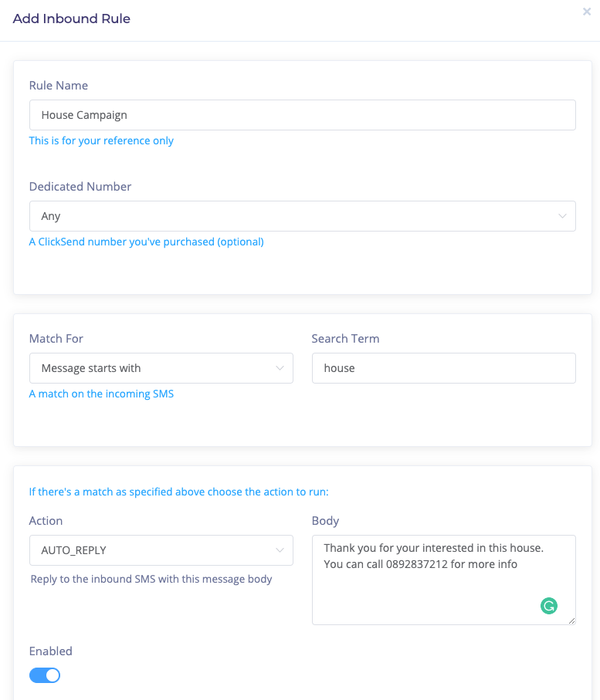Click the Action field chevron arrow
Screen dimensions: 600x700
pyautogui.click(x=280, y=550)
